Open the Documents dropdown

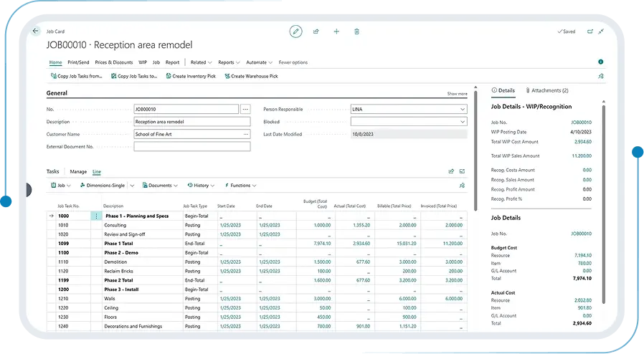coord(160,186)
